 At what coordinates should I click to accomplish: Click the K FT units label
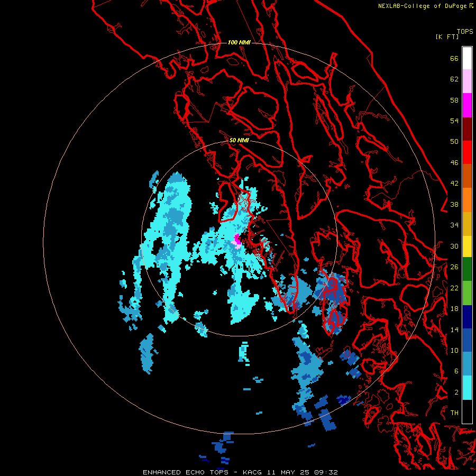tap(447, 36)
